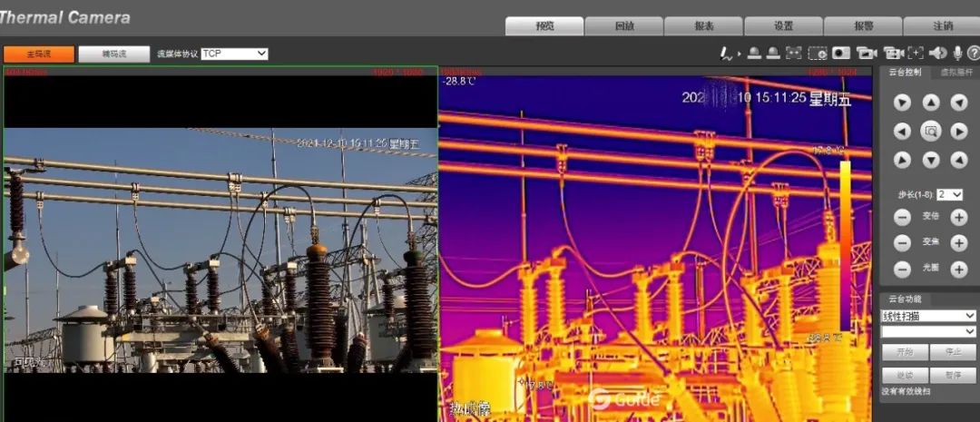Click the snapshot camera icon in toolbar
980x422 pixels.
tap(841, 54)
